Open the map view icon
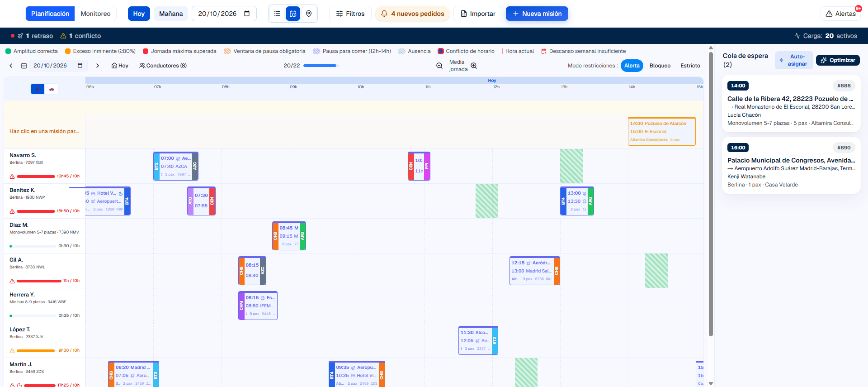 pyautogui.click(x=309, y=14)
